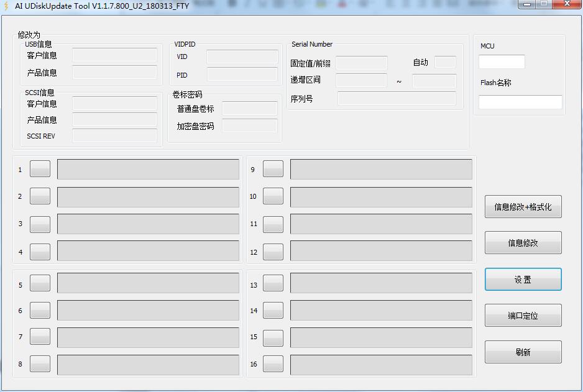
Task: Click the port 16 slot button
Action: pyautogui.click(x=273, y=365)
